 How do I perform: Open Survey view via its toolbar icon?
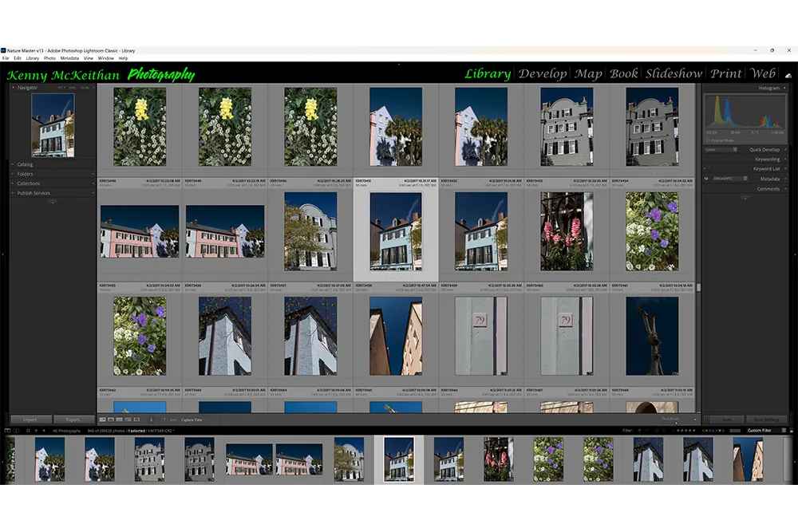pyautogui.click(x=128, y=419)
